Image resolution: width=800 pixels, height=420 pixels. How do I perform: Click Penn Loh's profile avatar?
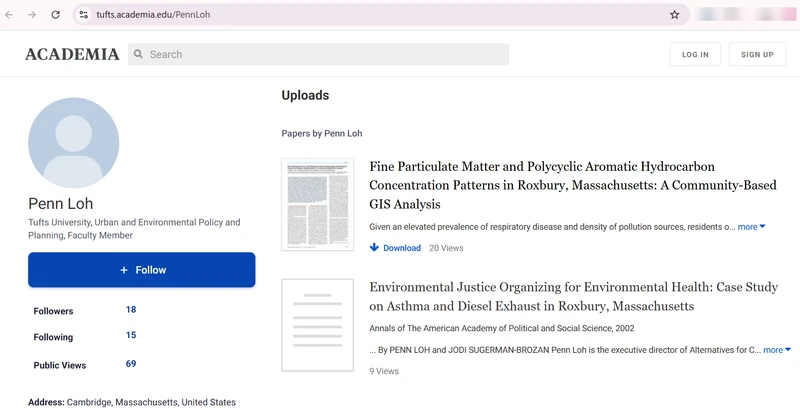[73, 143]
